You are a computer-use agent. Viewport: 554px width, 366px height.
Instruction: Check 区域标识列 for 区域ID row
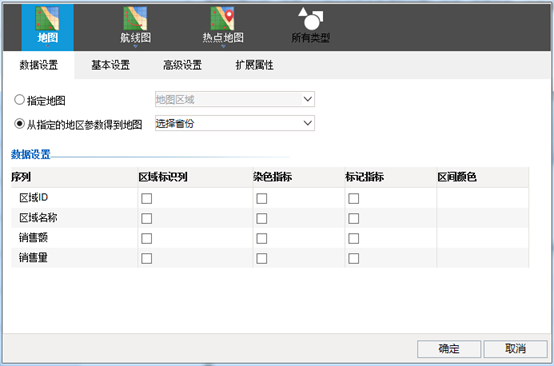tap(147, 199)
